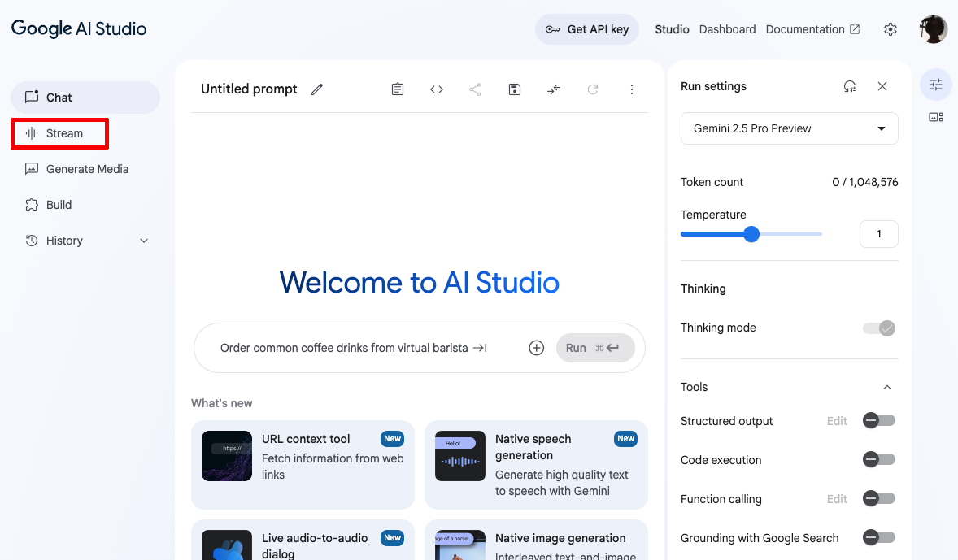Edit the Untitled prompt title pencil icon
This screenshot has height=560, width=958.
[316, 89]
